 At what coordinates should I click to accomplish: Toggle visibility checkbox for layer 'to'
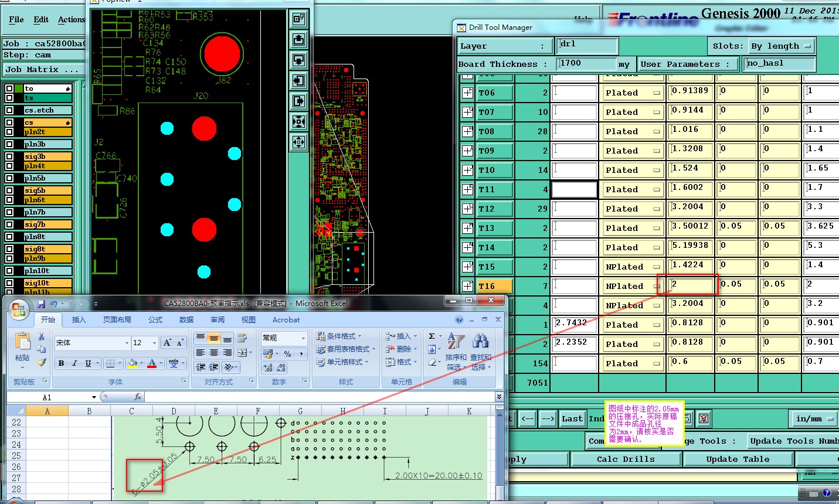(9, 89)
